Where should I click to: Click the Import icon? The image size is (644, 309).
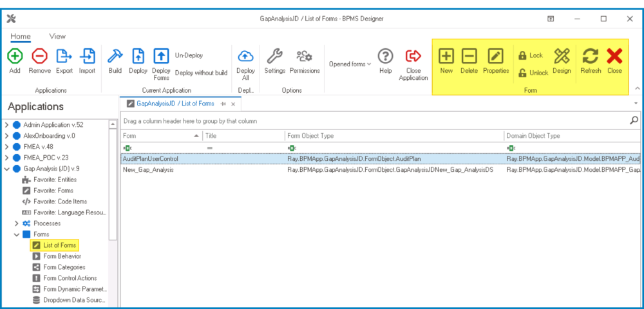pos(87,55)
